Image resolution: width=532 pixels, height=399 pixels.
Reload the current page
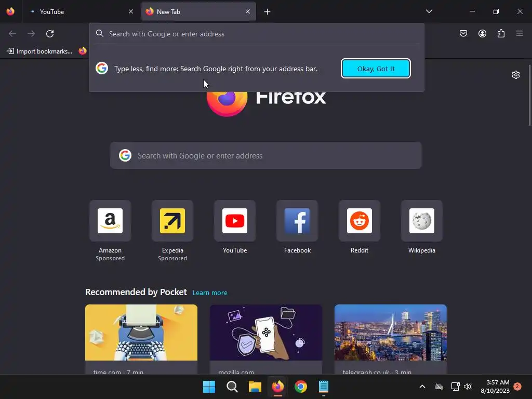point(50,34)
